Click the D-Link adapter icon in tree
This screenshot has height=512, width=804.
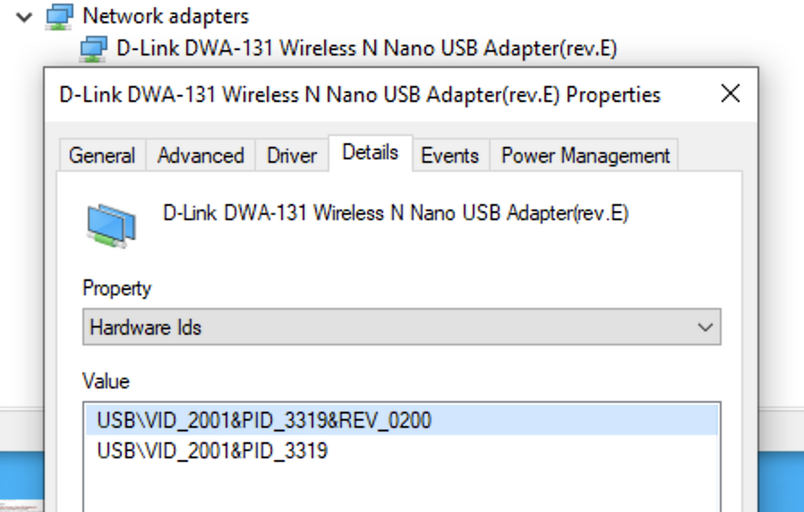(93, 49)
